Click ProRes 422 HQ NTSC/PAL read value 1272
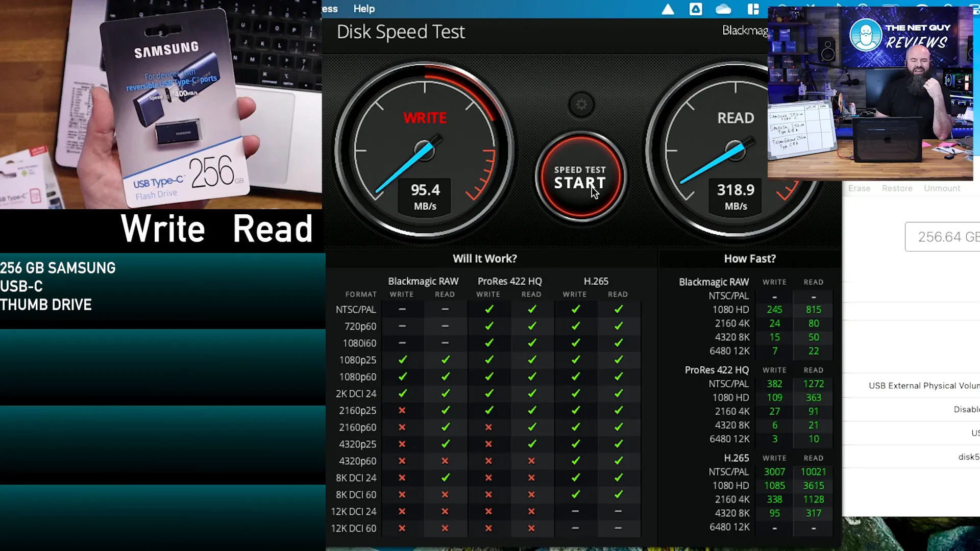This screenshot has height=551, width=980. 814,384
